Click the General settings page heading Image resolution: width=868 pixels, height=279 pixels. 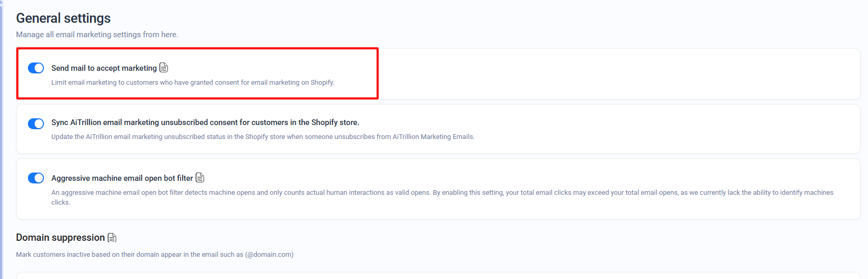coord(63,18)
